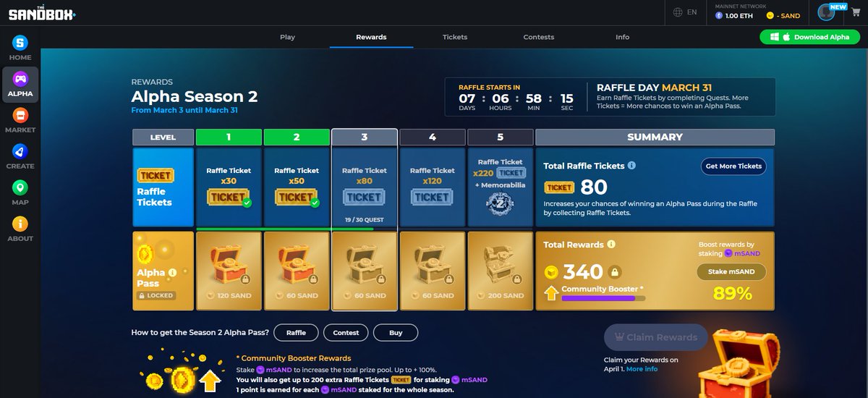Screen dimensions: 868x398
Task: Click Get More Tickets button
Action: (733, 166)
